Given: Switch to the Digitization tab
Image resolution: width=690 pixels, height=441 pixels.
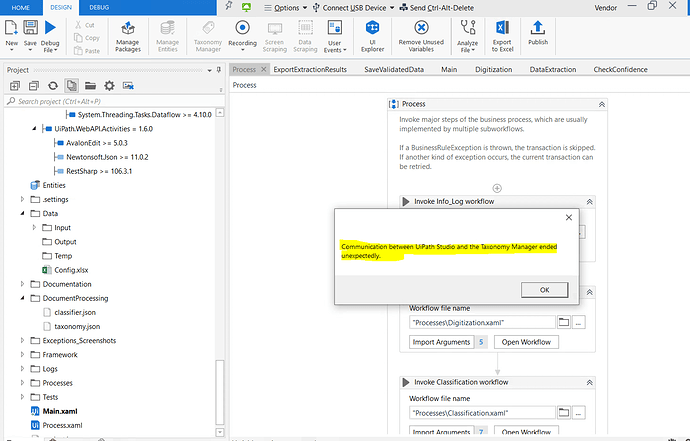Looking at the screenshot, I should pos(493,70).
